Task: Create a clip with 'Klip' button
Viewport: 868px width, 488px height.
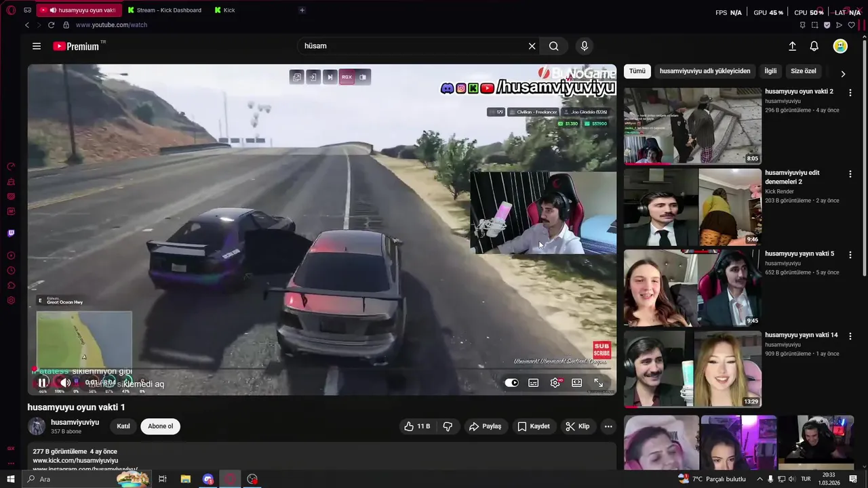Action: 578,426
